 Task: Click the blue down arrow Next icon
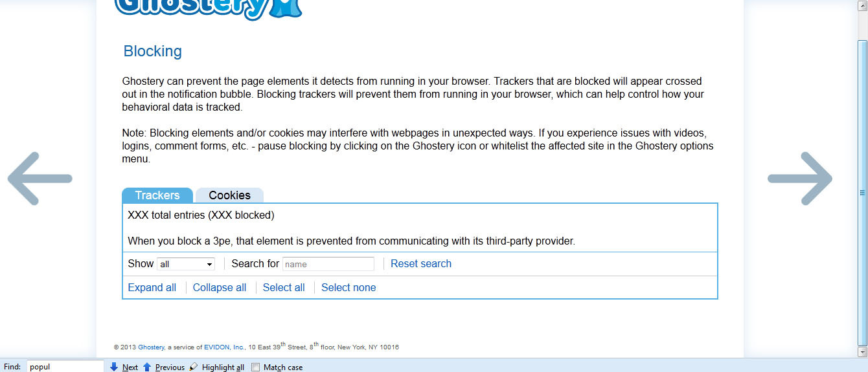(114, 367)
